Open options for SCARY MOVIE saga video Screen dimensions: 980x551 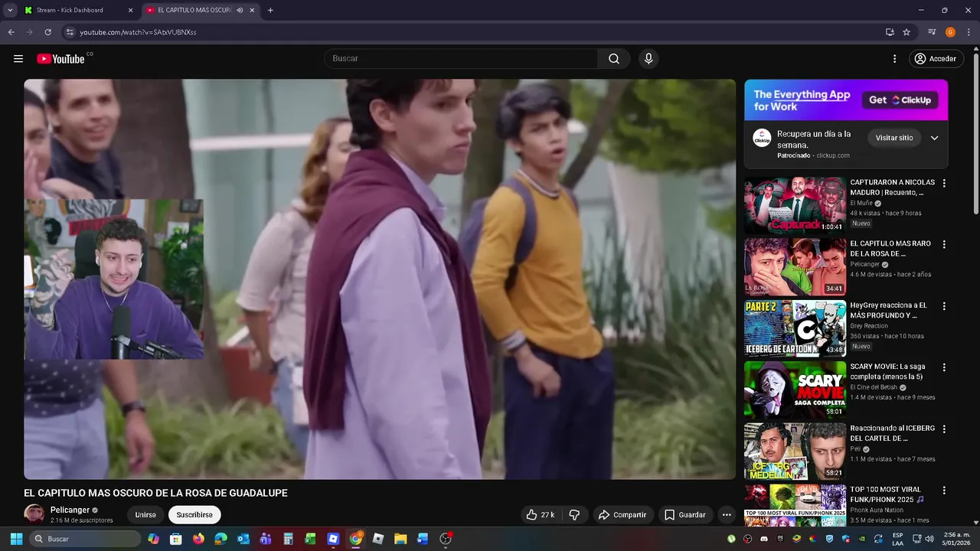[944, 367]
